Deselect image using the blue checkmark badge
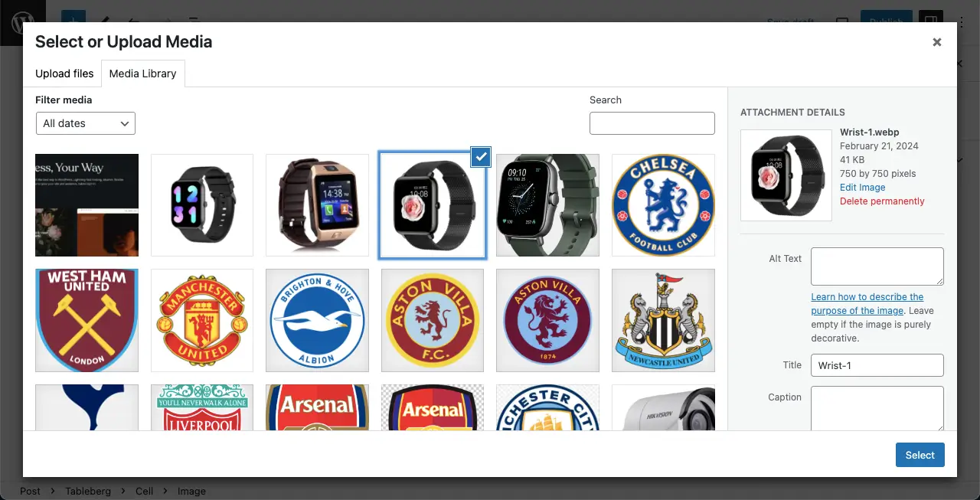The width and height of the screenshot is (980, 500). point(480,157)
